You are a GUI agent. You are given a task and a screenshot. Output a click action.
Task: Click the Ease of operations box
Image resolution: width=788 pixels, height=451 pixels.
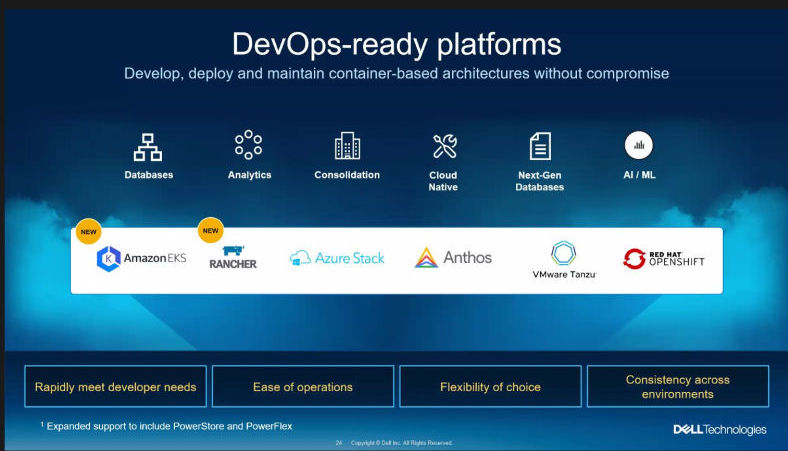click(x=303, y=387)
